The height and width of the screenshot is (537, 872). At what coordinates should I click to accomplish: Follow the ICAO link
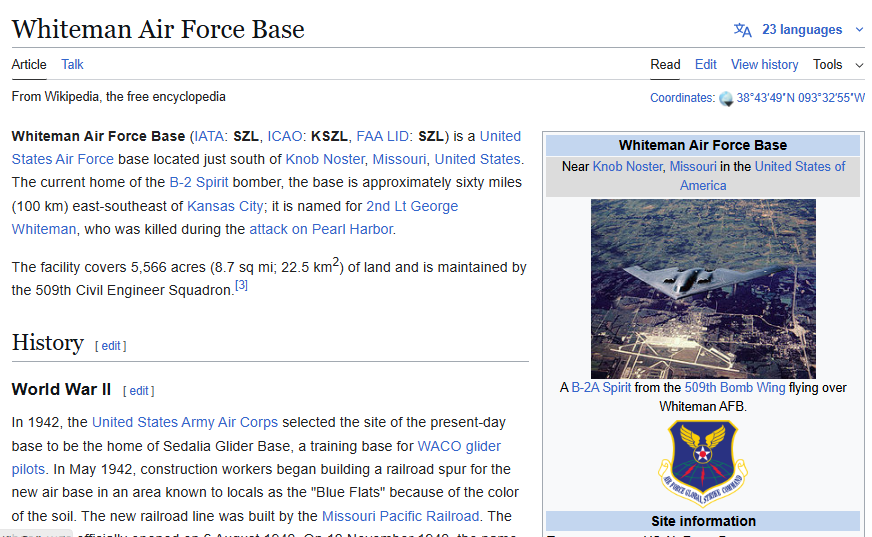click(285, 136)
